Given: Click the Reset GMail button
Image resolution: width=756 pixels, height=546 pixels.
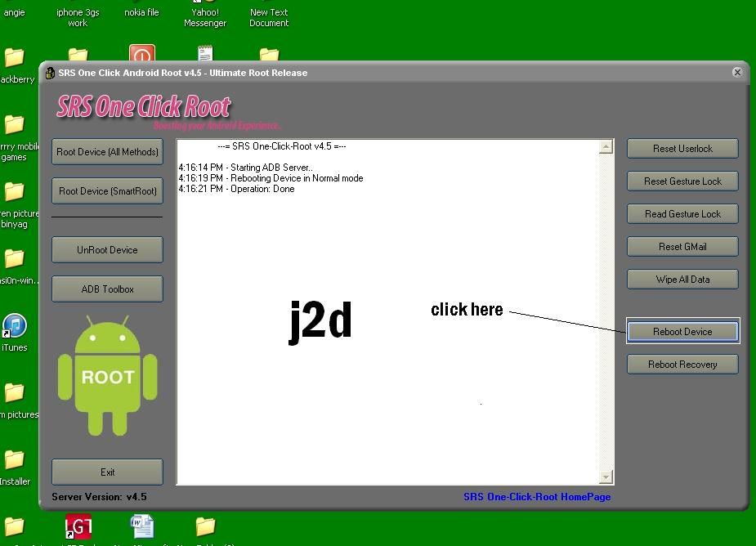Looking at the screenshot, I should point(682,247).
